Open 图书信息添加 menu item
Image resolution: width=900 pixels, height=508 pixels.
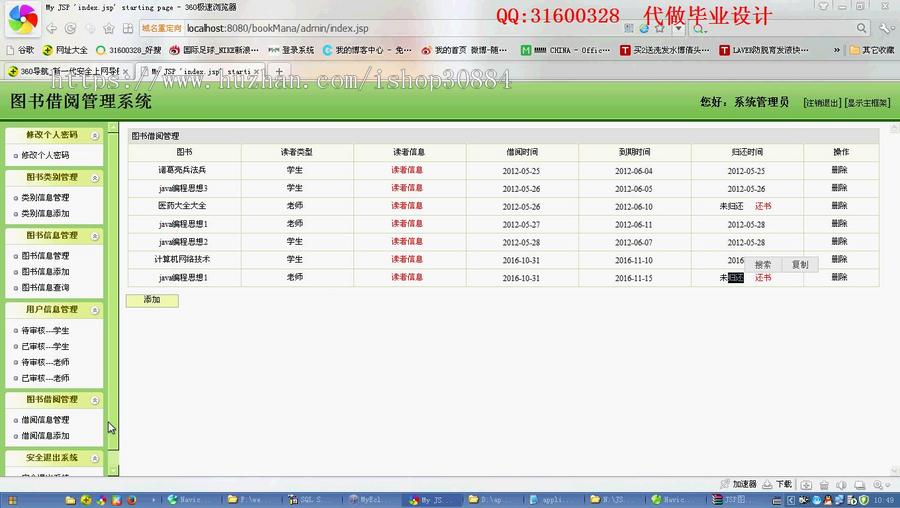pos(45,272)
